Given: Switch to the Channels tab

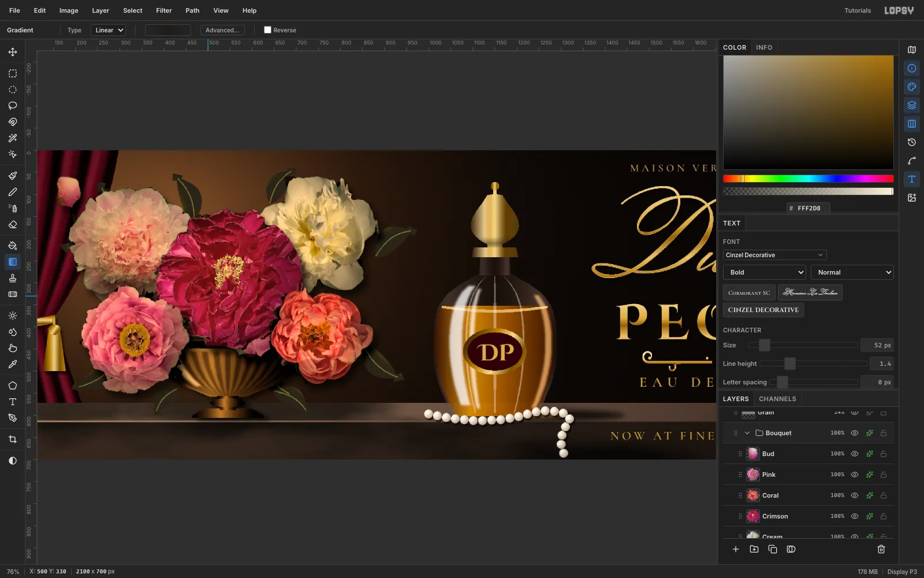Looking at the screenshot, I should tap(777, 399).
